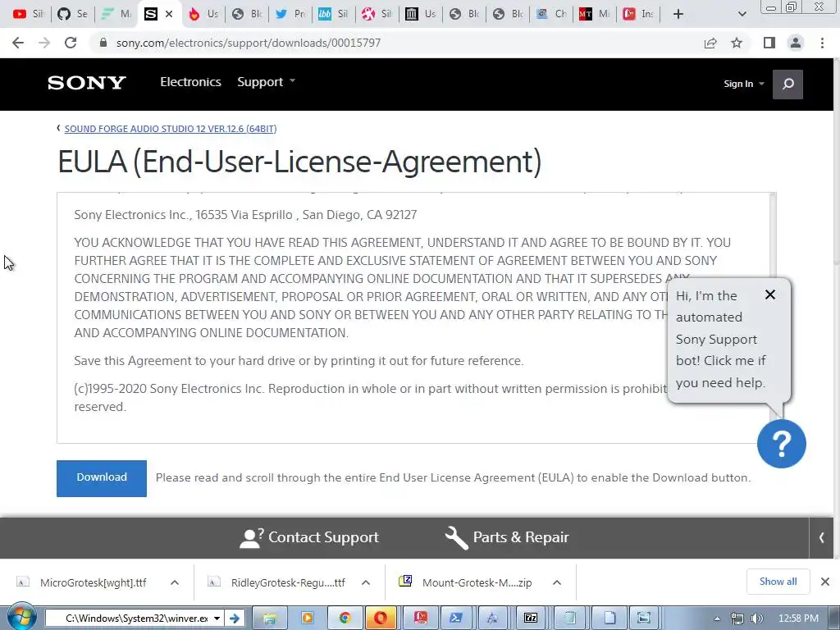Expand the taskbar address dropdown
This screenshot has width=840, height=630.
[x=217, y=619]
